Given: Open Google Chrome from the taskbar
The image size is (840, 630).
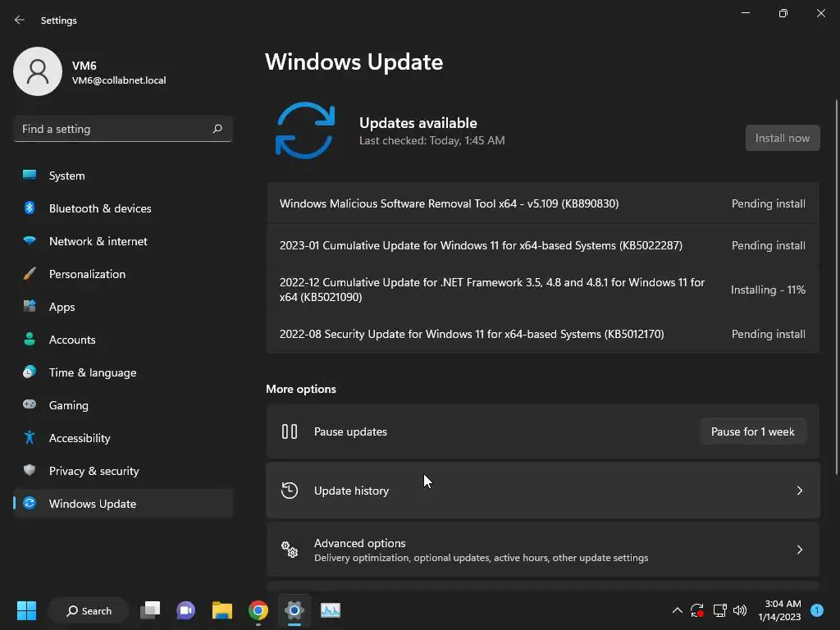Looking at the screenshot, I should click(x=258, y=610).
